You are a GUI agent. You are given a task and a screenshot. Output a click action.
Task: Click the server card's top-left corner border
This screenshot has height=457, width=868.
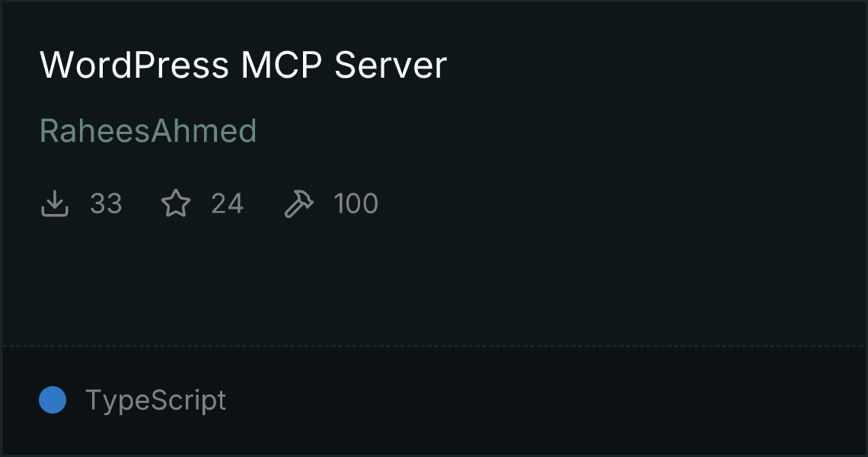2,2
